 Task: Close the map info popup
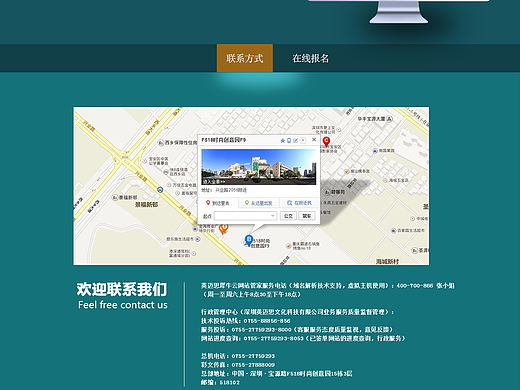pyautogui.click(x=314, y=140)
